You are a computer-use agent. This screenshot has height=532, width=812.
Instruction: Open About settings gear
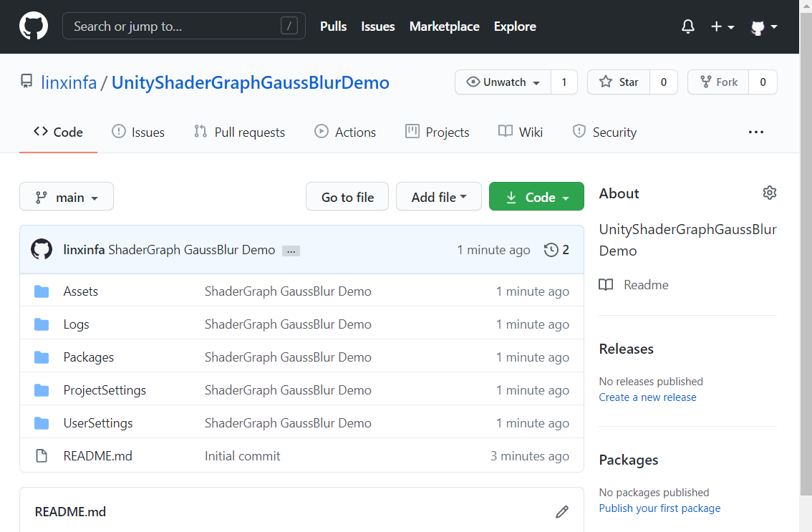point(770,193)
